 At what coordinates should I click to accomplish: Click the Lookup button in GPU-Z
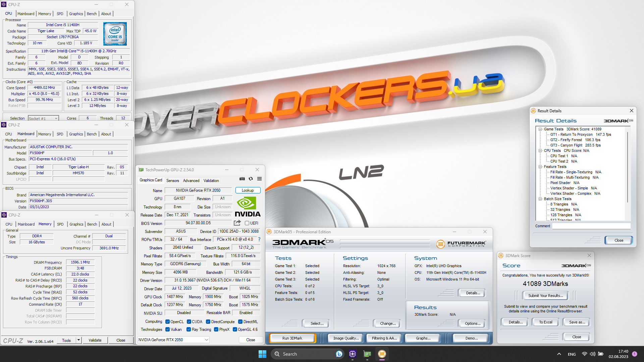[248, 190]
